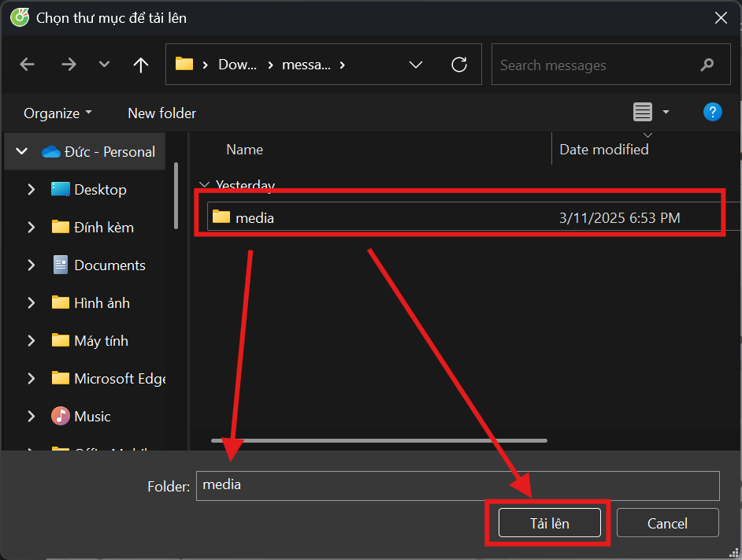Viewport: 742px width, 560px height.
Task: Open recent locations chevron
Action: tap(104, 65)
